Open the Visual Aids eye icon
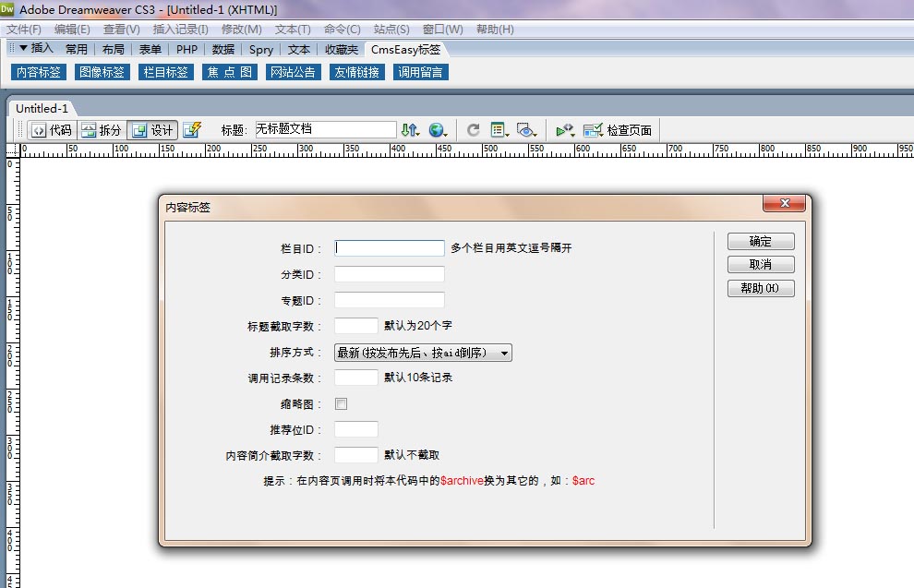This screenshot has width=914, height=588. pyautogui.click(x=527, y=130)
